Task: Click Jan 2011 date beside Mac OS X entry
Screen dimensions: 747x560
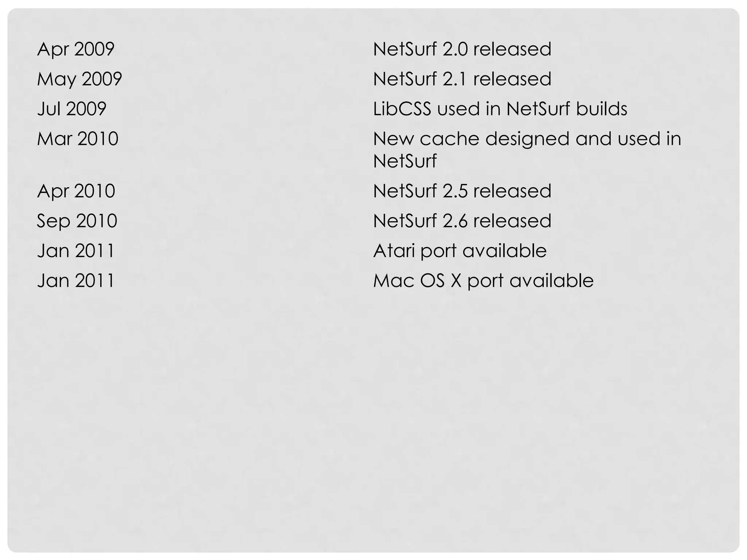Action: coord(76,281)
